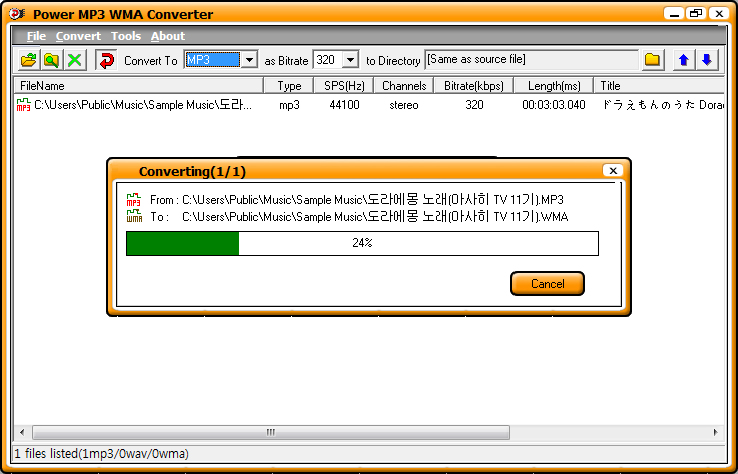The image size is (738, 474).
Task: Click the open files folder icon
Action: pos(29,60)
